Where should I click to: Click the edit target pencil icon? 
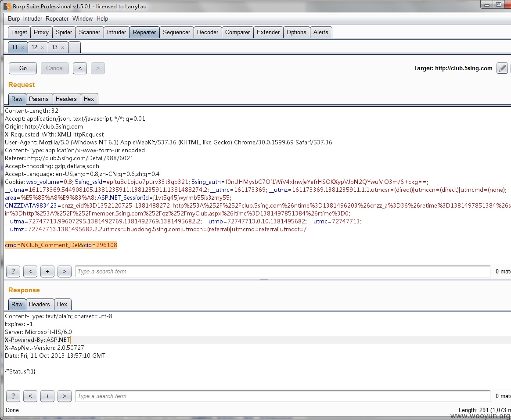[x=502, y=68]
